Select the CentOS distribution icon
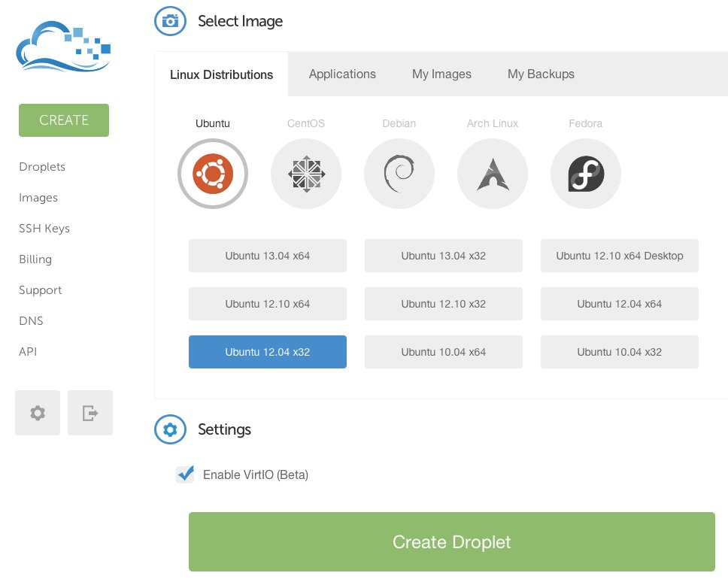 (306, 174)
